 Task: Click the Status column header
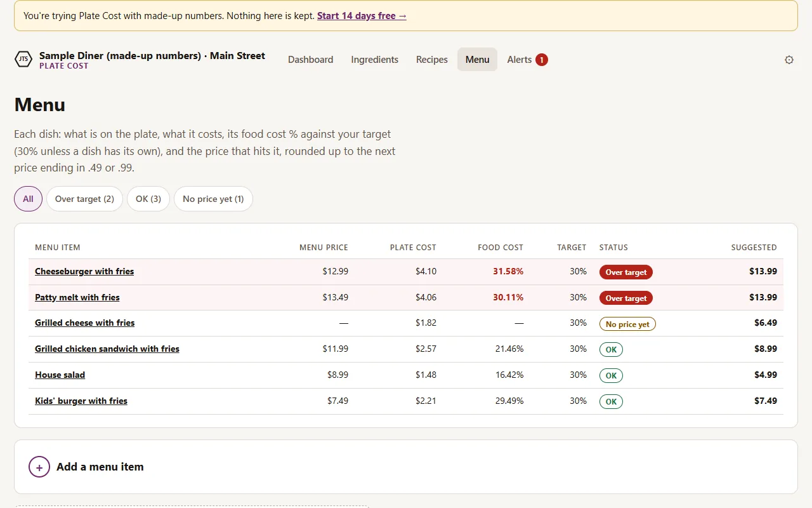pos(613,248)
